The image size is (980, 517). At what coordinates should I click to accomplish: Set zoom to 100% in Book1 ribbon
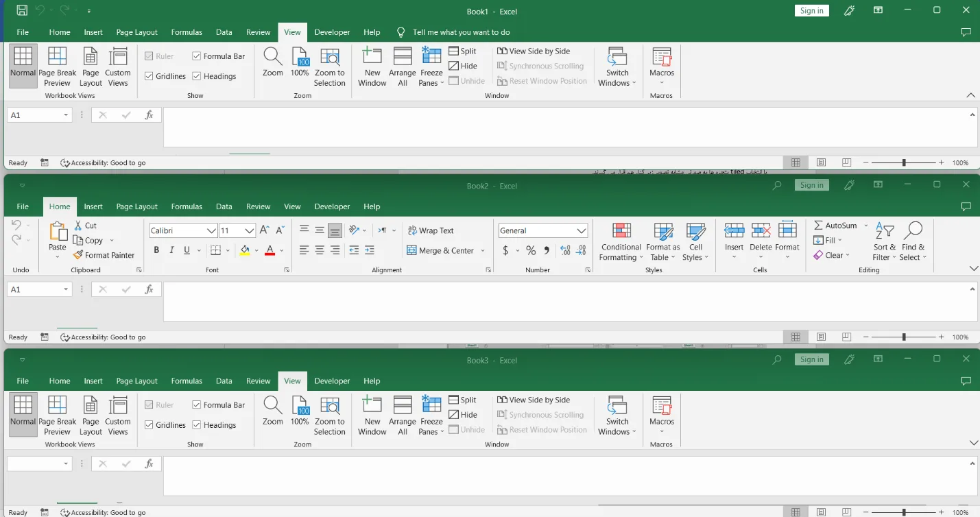pos(300,63)
